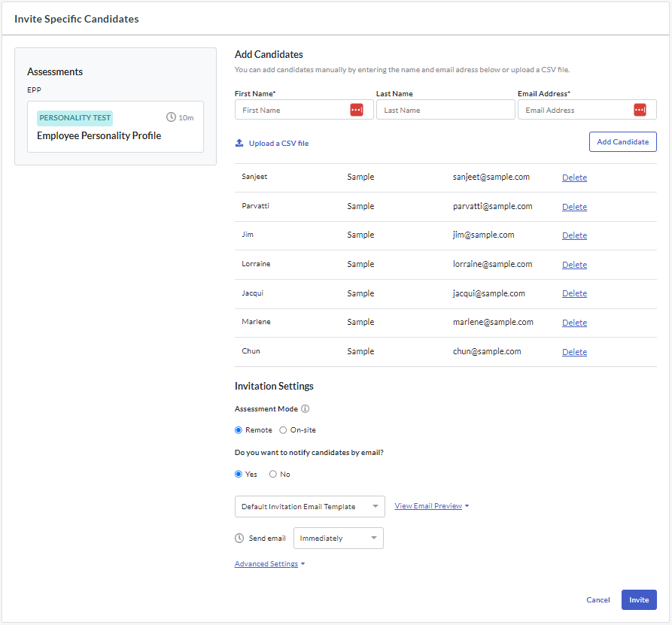Screen dimensions: 672x625
Task: Open the Default Invitation Email Template dropdown
Action: coord(310,506)
